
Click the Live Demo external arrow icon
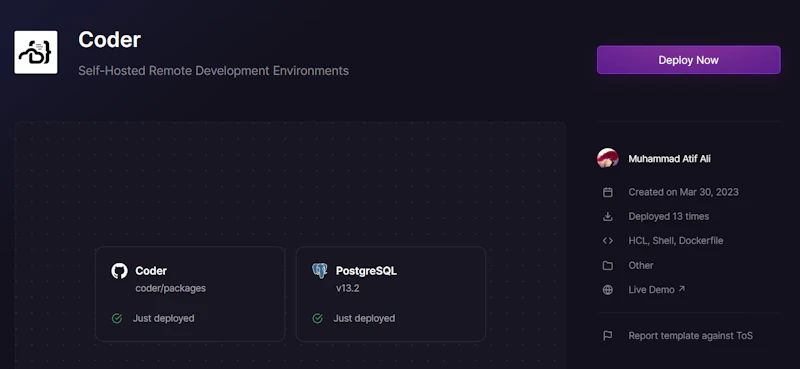pos(682,289)
